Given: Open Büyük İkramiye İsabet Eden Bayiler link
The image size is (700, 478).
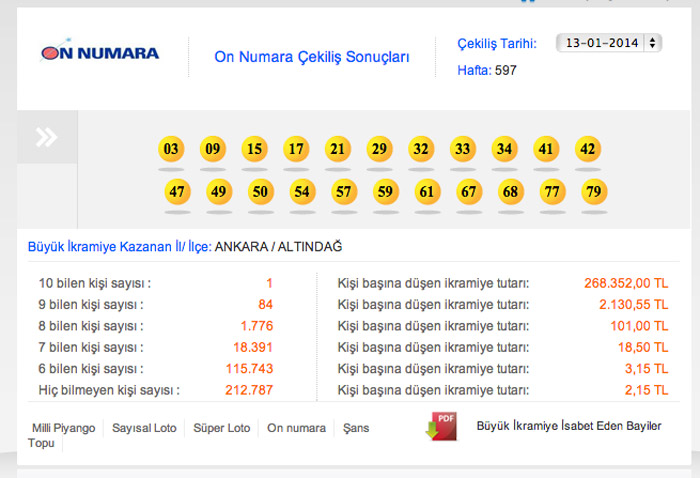Looking at the screenshot, I should click(569, 426).
